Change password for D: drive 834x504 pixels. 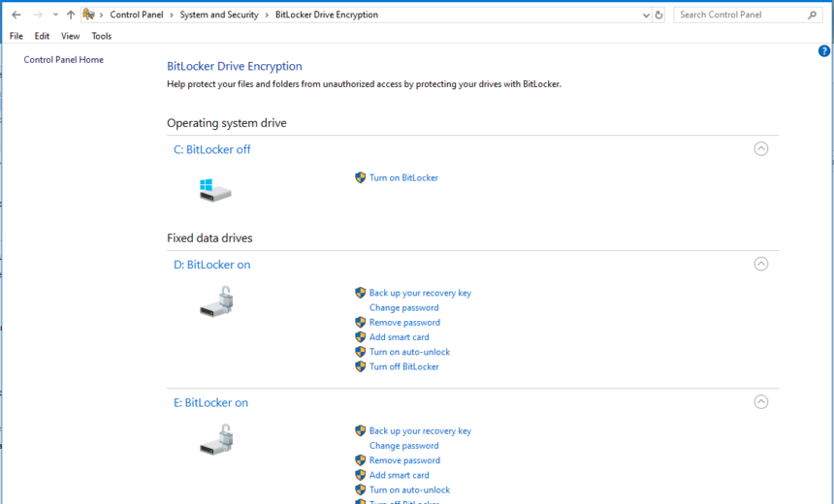[x=403, y=308]
